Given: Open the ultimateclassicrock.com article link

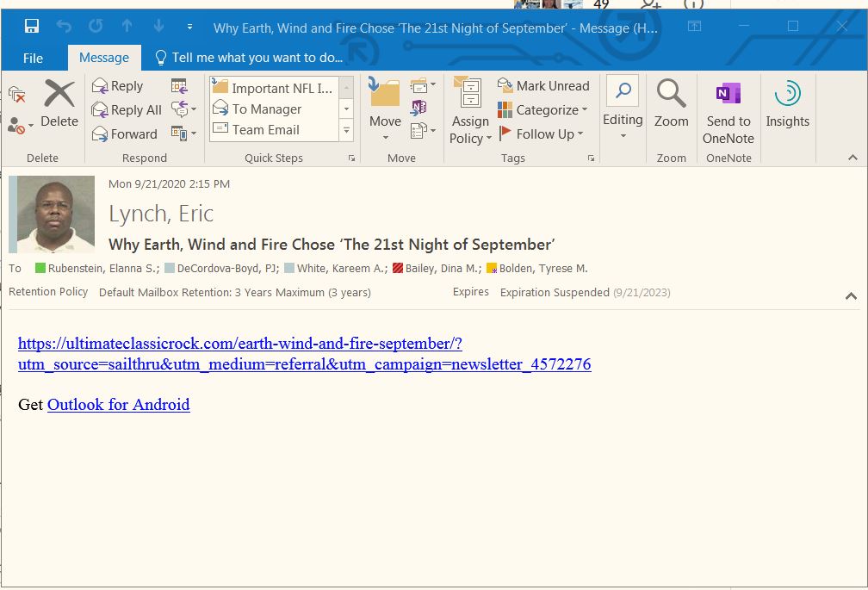Looking at the screenshot, I should (305, 354).
